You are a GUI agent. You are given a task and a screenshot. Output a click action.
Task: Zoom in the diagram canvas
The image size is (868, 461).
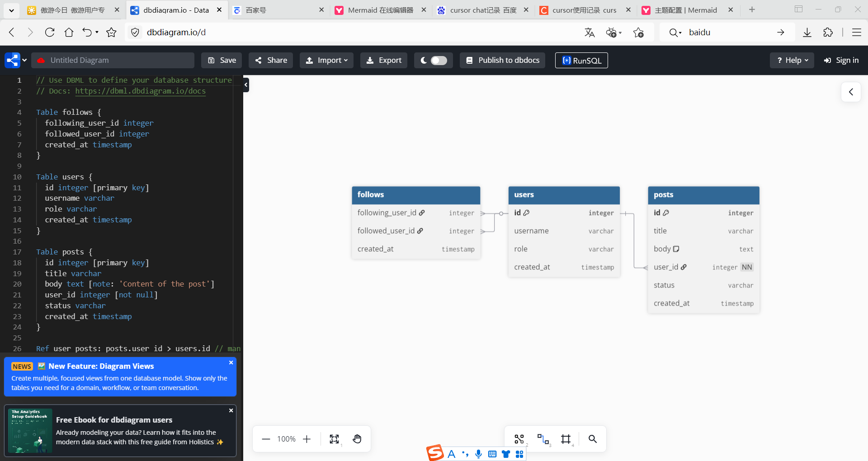307,439
